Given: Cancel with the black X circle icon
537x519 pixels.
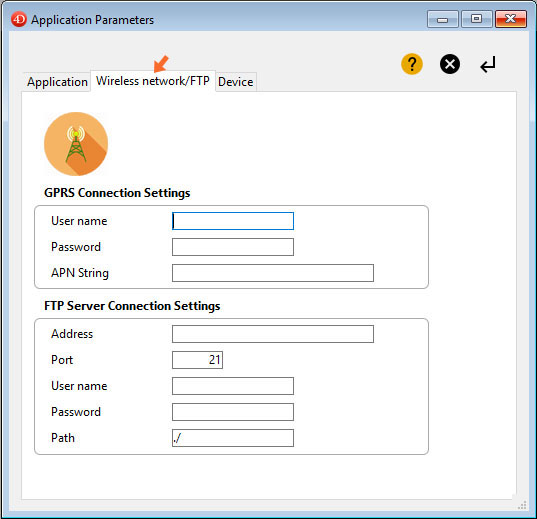Looking at the screenshot, I should point(450,64).
